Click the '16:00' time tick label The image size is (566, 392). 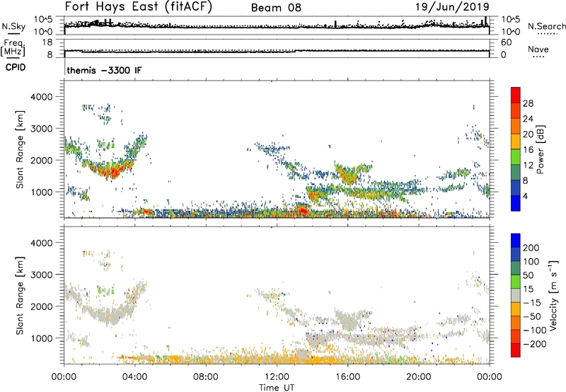(347, 377)
